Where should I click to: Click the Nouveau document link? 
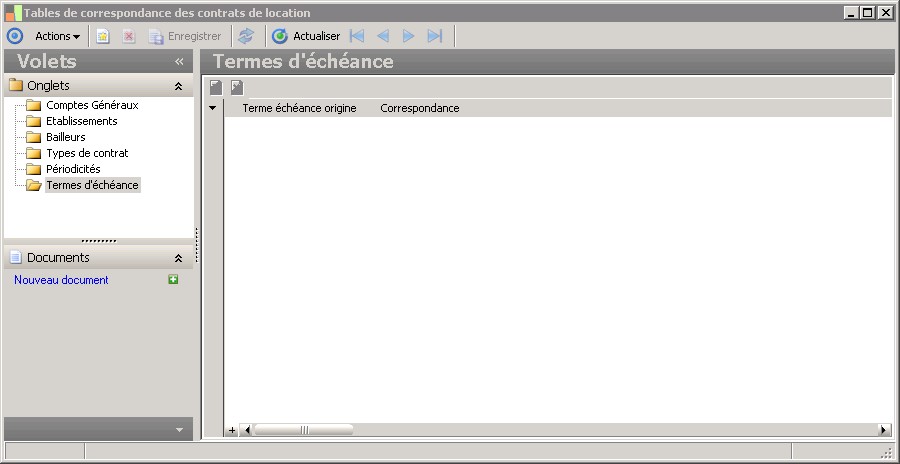pos(61,280)
